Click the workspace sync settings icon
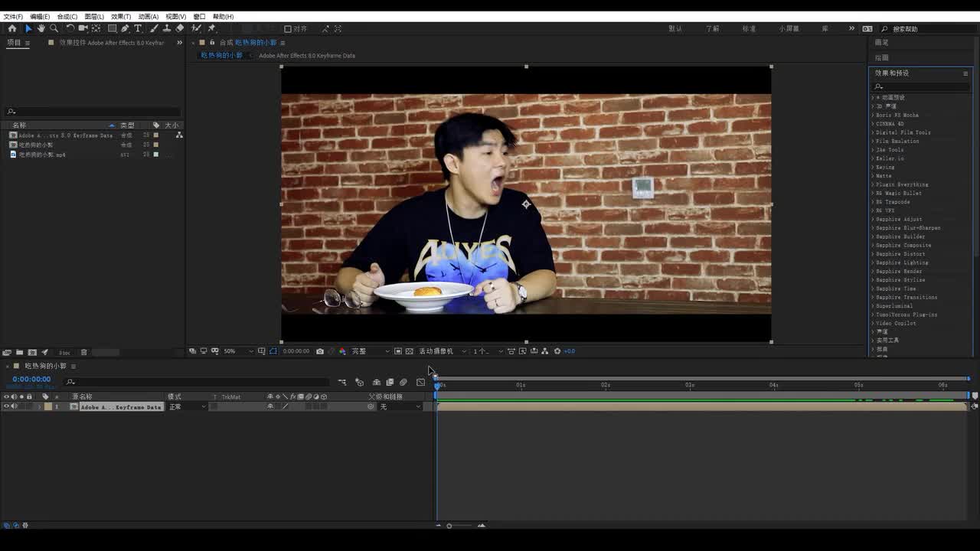This screenshot has width=980, height=551. (x=867, y=28)
